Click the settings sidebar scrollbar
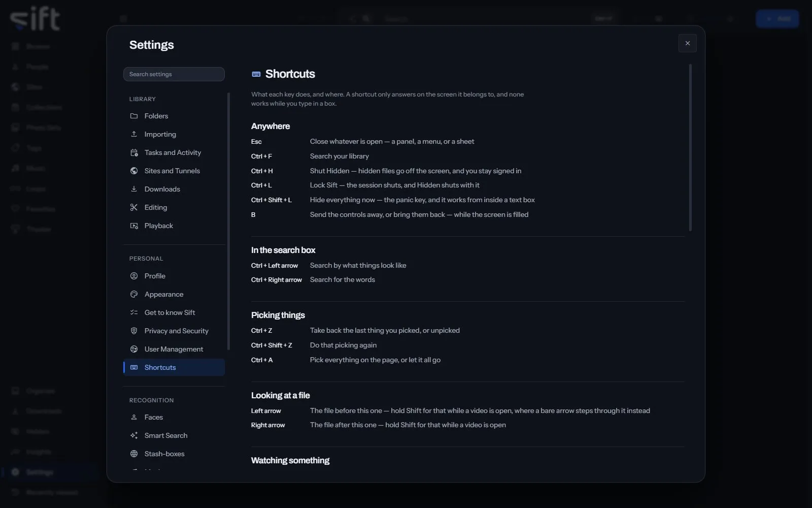 click(x=228, y=221)
